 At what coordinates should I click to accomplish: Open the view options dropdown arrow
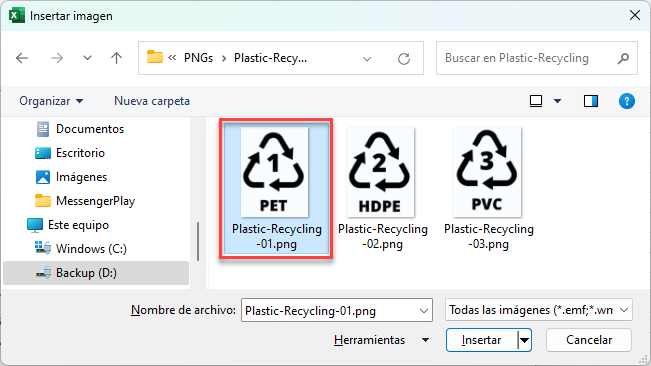tap(558, 101)
